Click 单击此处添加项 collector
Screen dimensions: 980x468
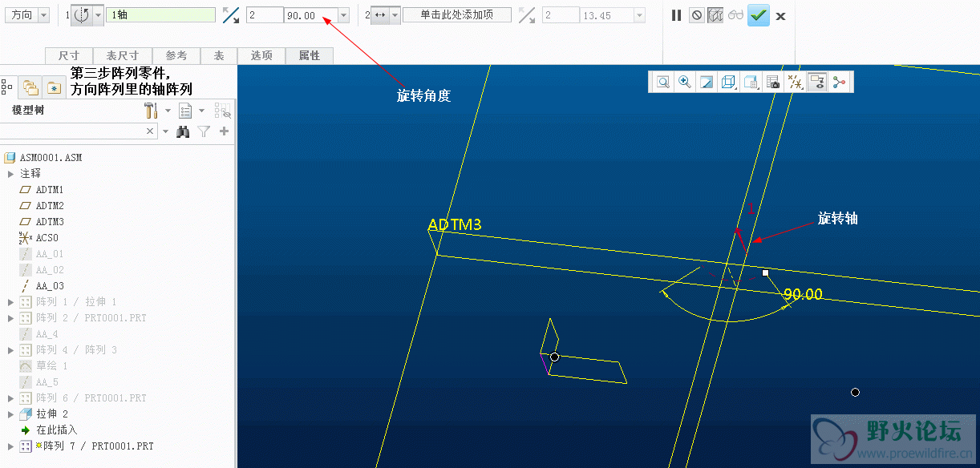pos(457,15)
